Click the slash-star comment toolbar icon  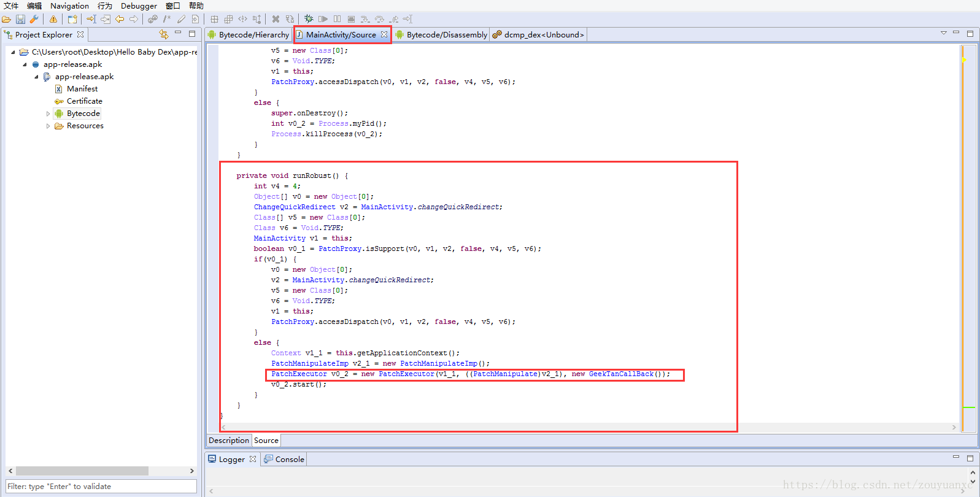point(167,19)
